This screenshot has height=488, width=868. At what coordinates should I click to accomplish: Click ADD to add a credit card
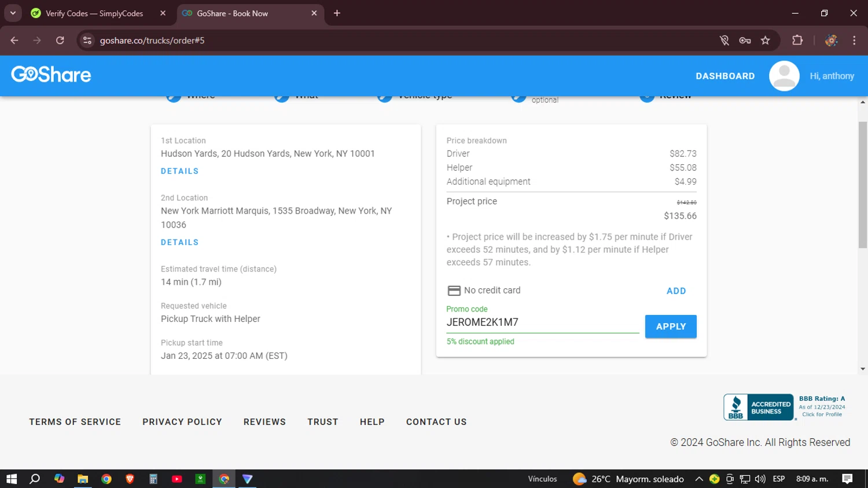676,291
